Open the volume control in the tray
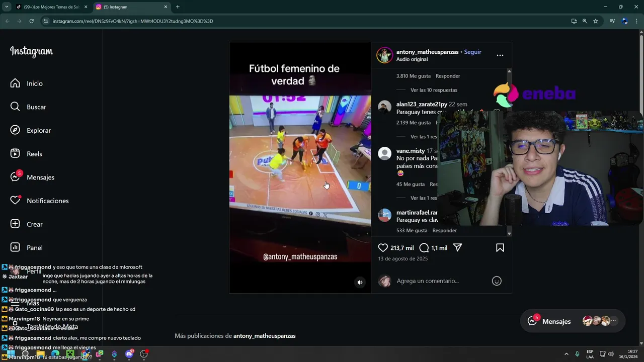Image resolution: width=644 pixels, height=362 pixels. coord(611,354)
